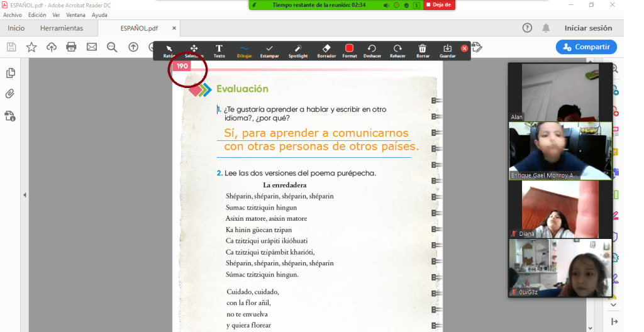Close the annotation toolbar with red X
Screen dimensions: 644x332
[x=465, y=48]
